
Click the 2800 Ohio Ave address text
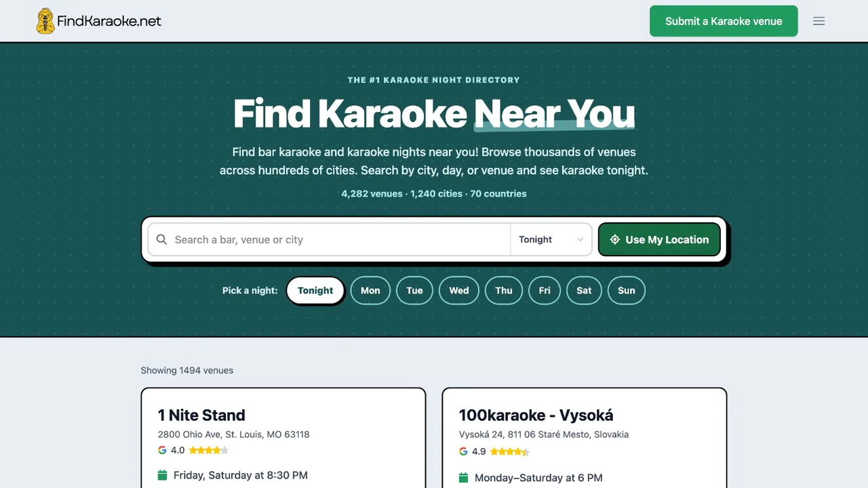[233, 434]
